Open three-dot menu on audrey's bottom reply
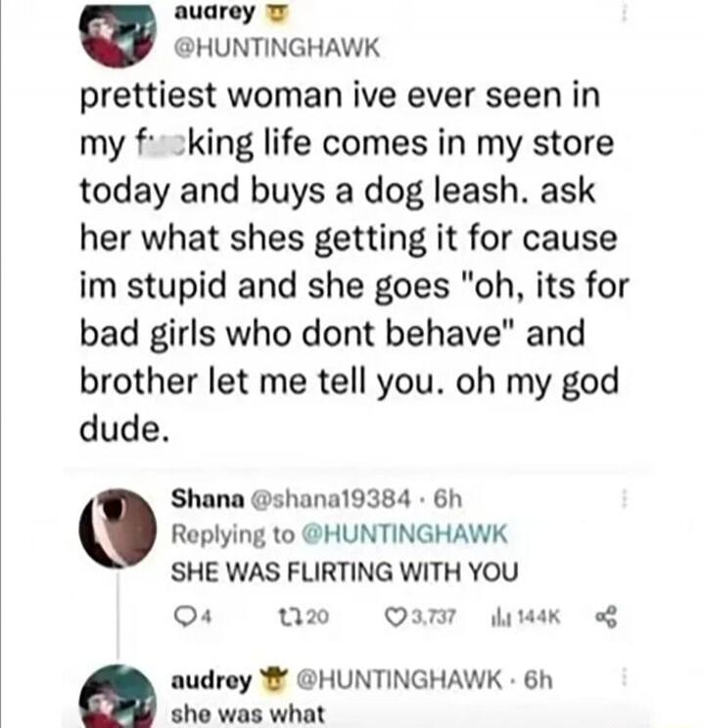 click(625, 676)
